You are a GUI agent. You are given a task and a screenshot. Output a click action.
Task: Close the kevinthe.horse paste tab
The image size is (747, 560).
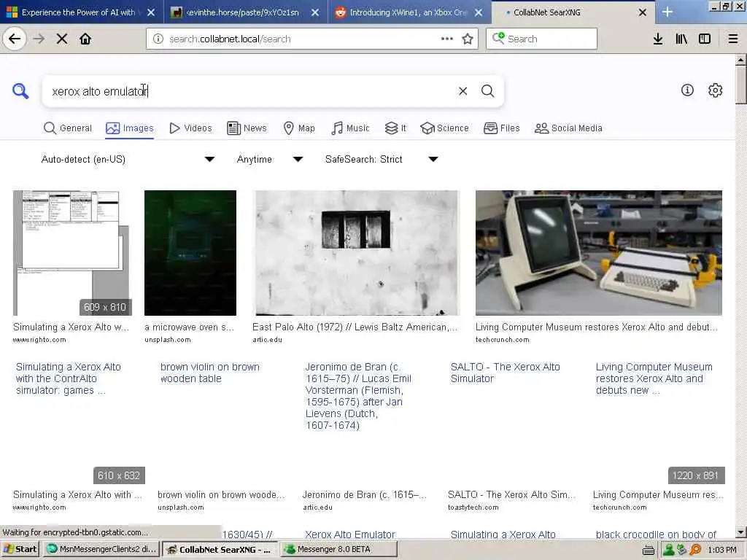(315, 12)
